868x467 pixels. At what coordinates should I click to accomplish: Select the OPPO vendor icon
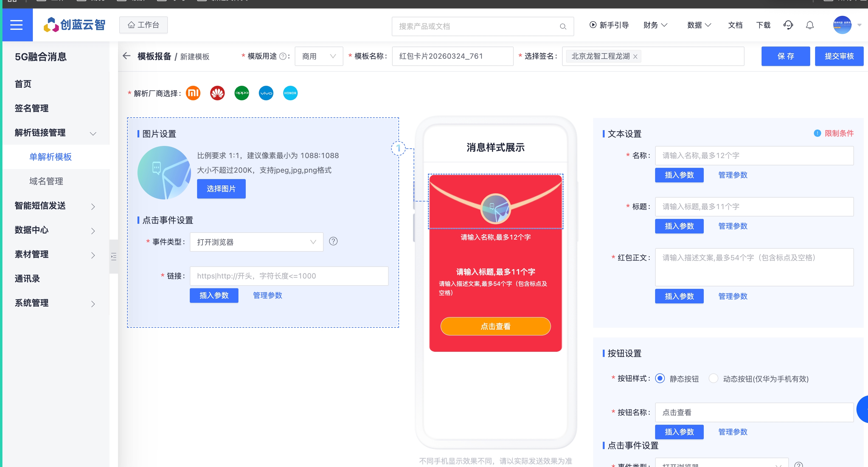pyautogui.click(x=241, y=93)
